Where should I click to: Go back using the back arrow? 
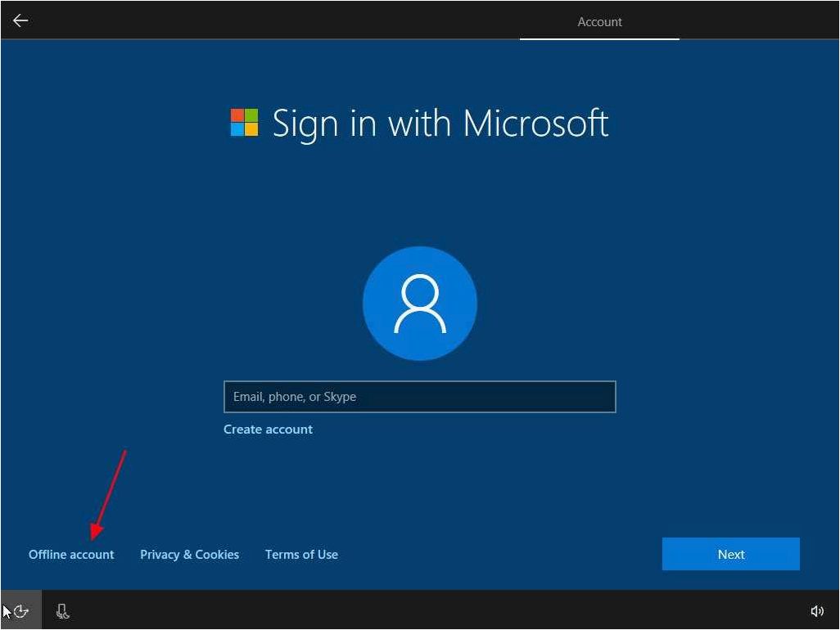pyautogui.click(x=20, y=21)
